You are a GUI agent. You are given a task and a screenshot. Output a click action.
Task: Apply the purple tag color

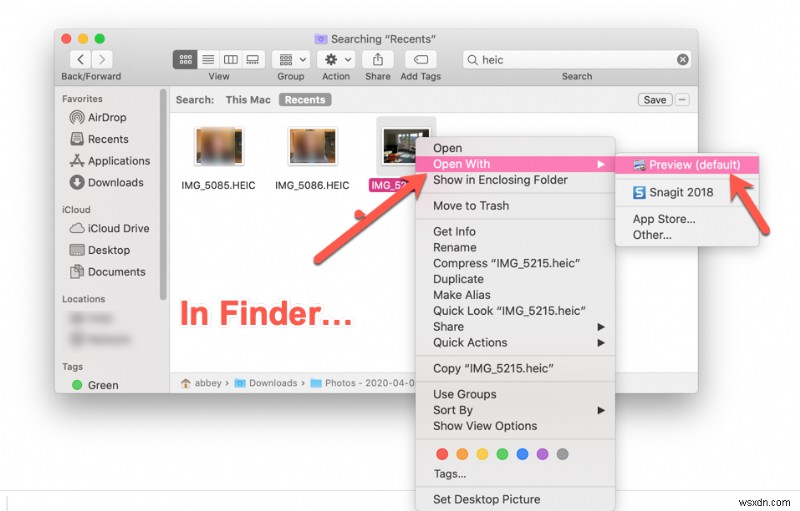point(542,454)
